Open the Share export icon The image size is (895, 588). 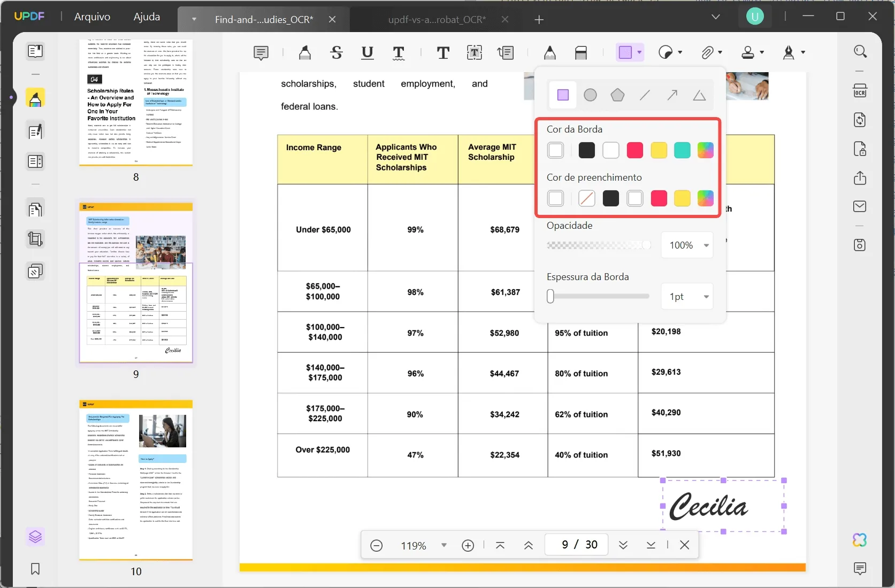click(x=860, y=177)
